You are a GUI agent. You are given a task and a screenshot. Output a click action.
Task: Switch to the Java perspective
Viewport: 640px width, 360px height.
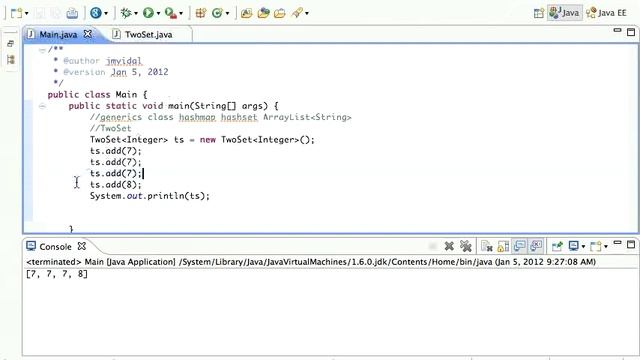(x=565, y=13)
